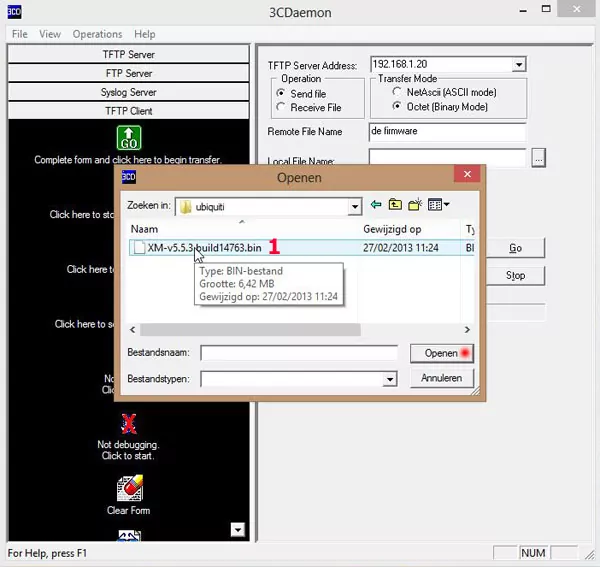Expand the TFTP Server Address dropdown
Viewport: 600px width, 567px height.
point(518,65)
